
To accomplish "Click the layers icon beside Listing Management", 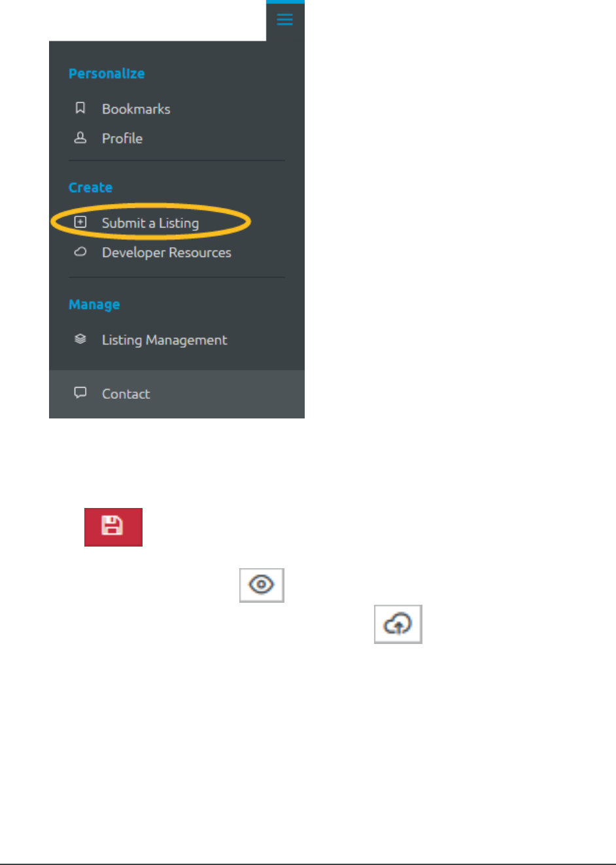I will 80,339.
